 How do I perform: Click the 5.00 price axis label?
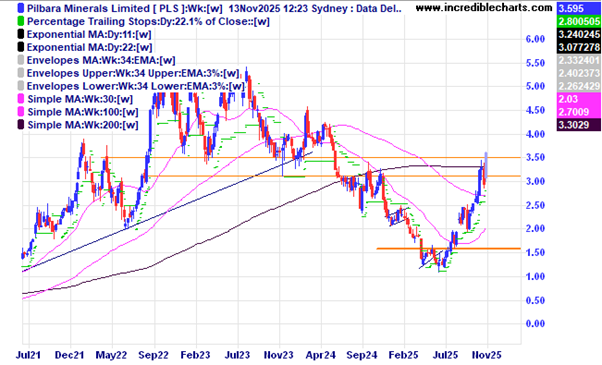coord(535,86)
